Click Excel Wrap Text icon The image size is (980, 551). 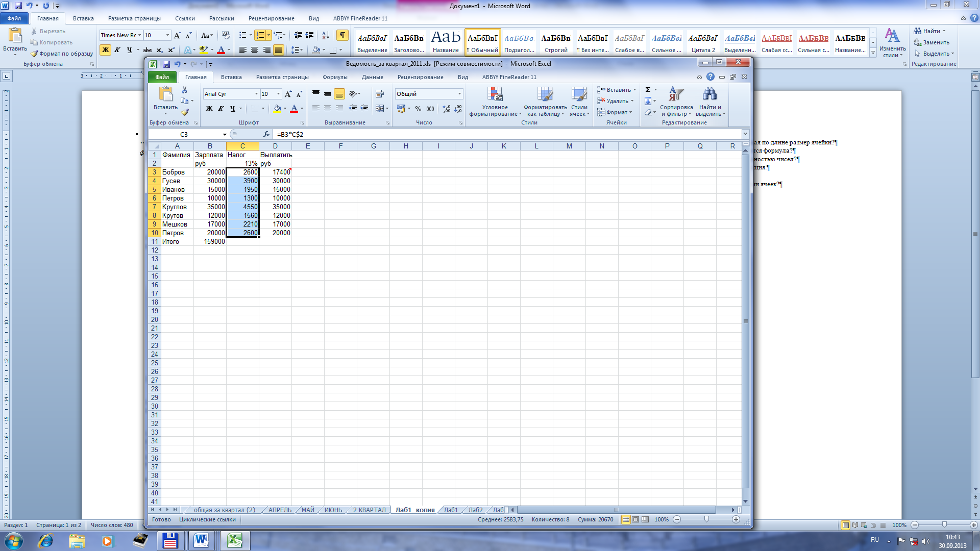[379, 94]
